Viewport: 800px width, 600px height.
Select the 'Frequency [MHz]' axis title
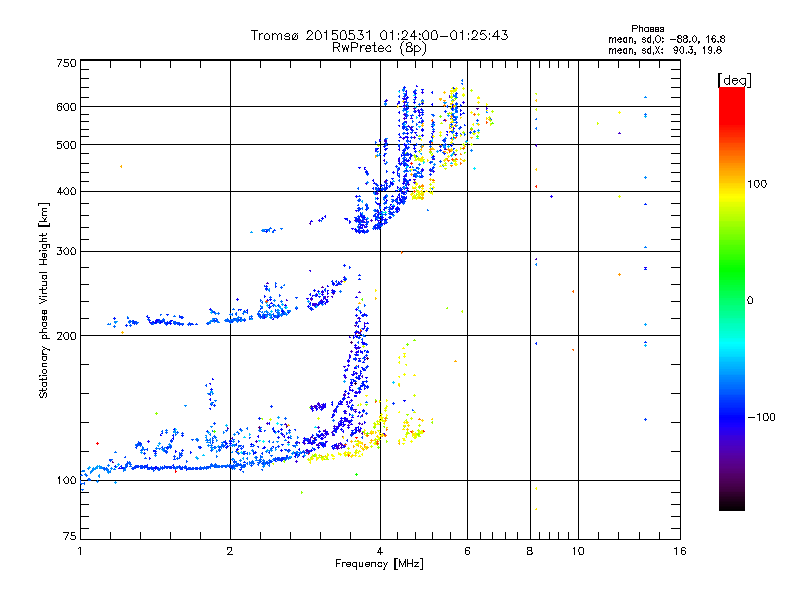point(379,564)
